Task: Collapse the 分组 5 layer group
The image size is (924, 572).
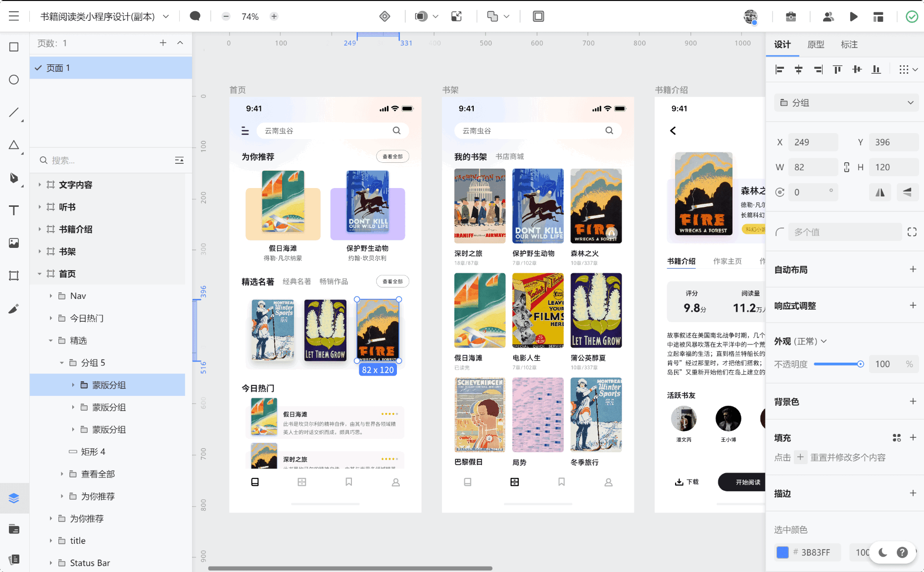Action: (62, 363)
